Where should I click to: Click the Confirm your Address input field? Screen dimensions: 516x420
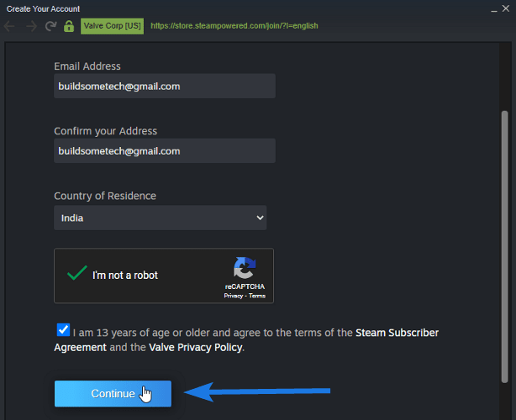click(165, 151)
